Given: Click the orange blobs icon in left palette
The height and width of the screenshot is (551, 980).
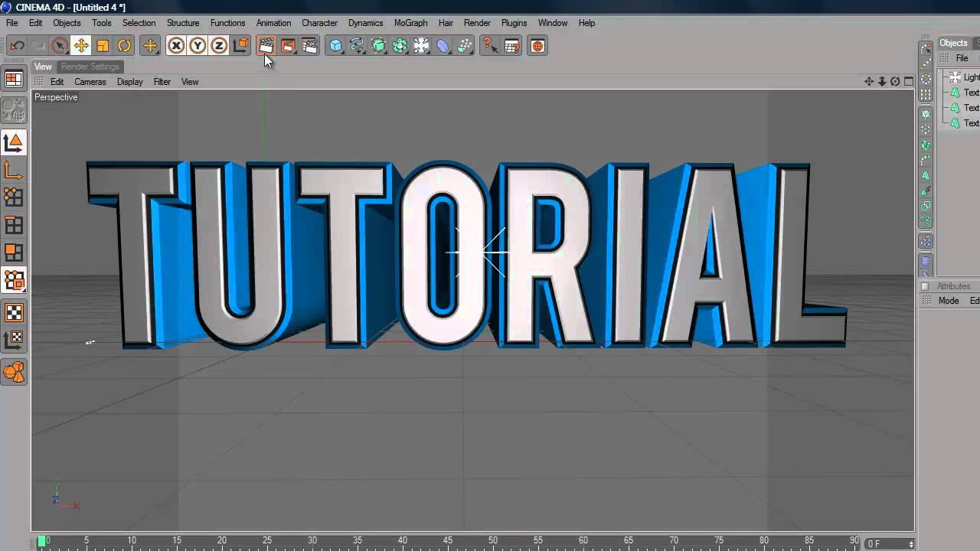Looking at the screenshot, I should (x=14, y=373).
